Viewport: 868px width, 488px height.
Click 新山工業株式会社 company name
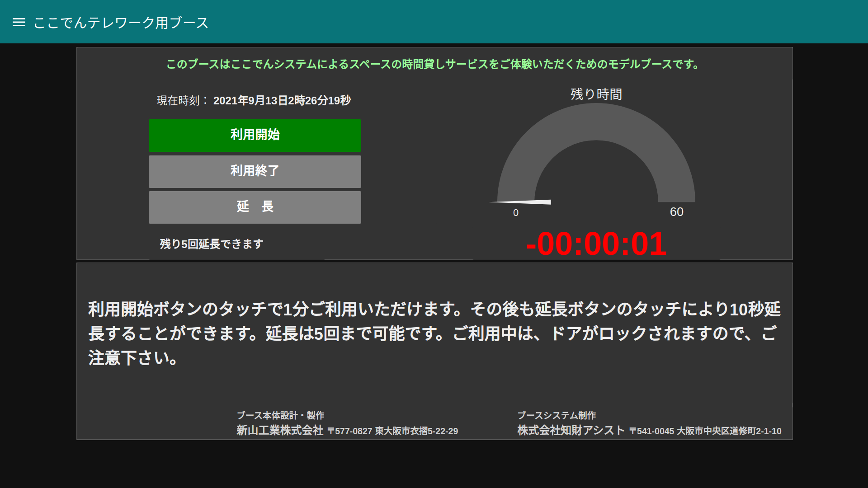click(280, 430)
